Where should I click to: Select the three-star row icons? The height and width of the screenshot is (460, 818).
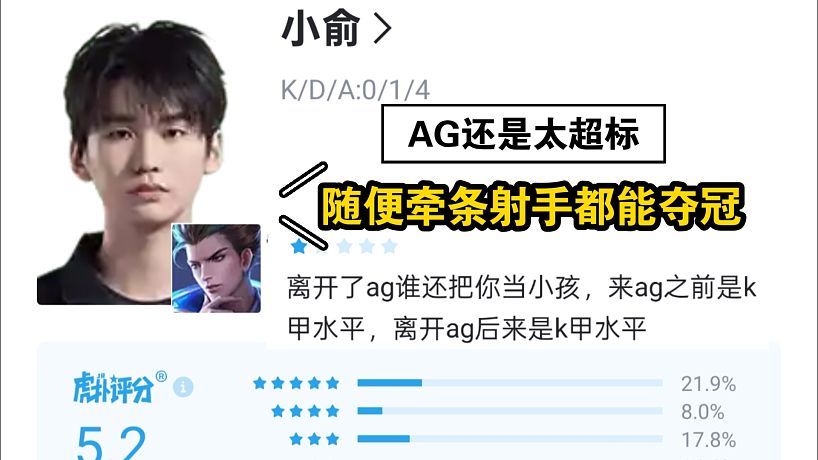point(315,439)
